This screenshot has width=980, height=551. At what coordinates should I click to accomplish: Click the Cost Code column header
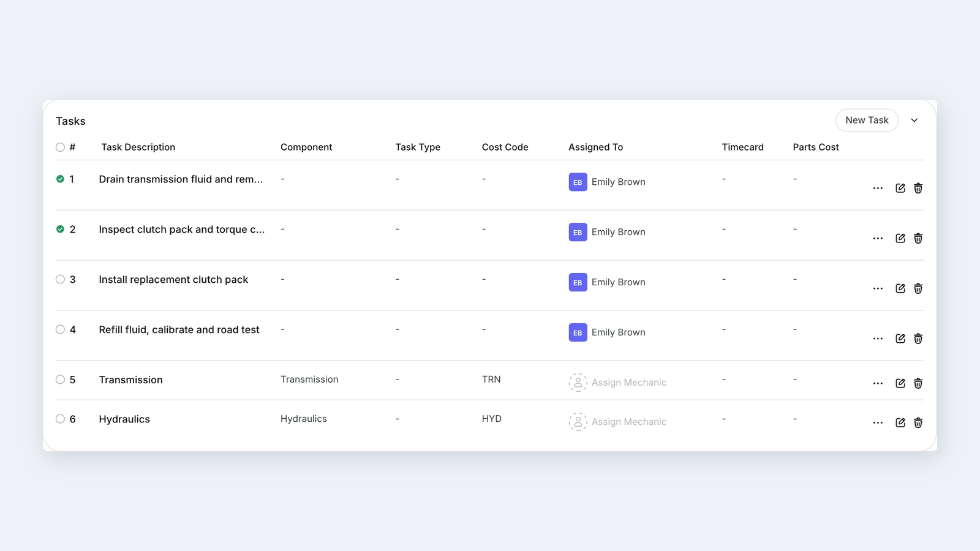(x=505, y=147)
